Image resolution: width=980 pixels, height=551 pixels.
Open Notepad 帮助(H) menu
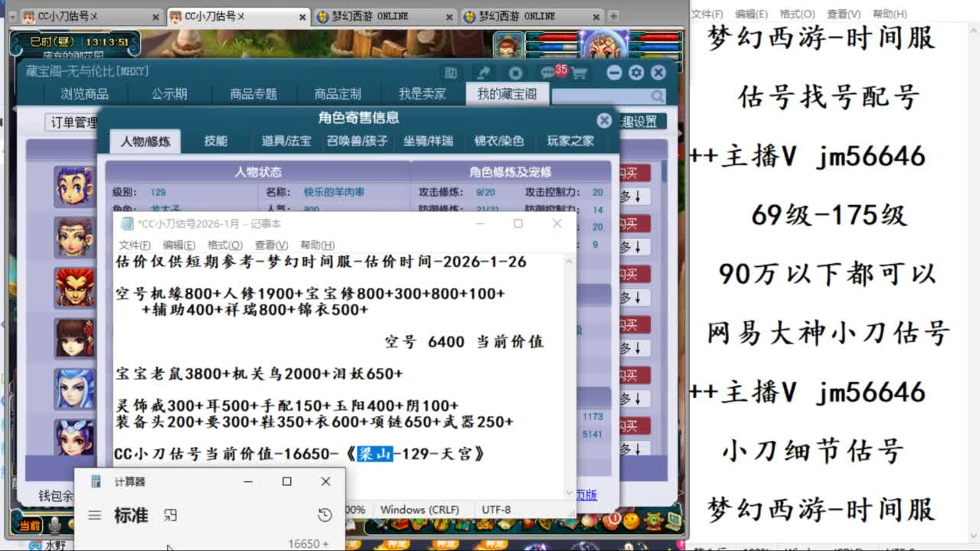point(318,245)
